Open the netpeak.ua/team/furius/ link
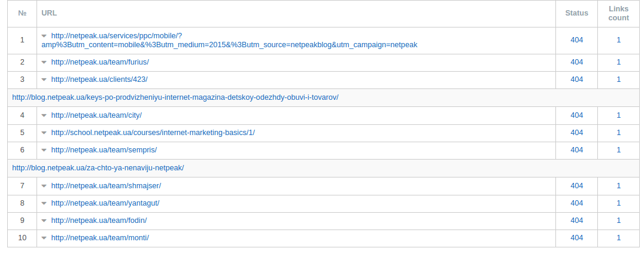The width and height of the screenshot is (644, 254). click(100, 62)
